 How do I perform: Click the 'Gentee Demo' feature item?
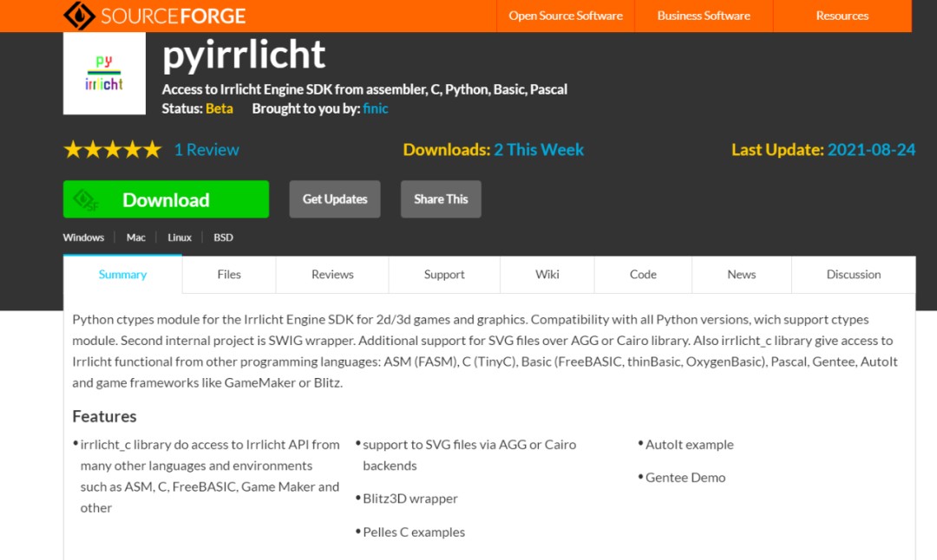click(685, 478)
